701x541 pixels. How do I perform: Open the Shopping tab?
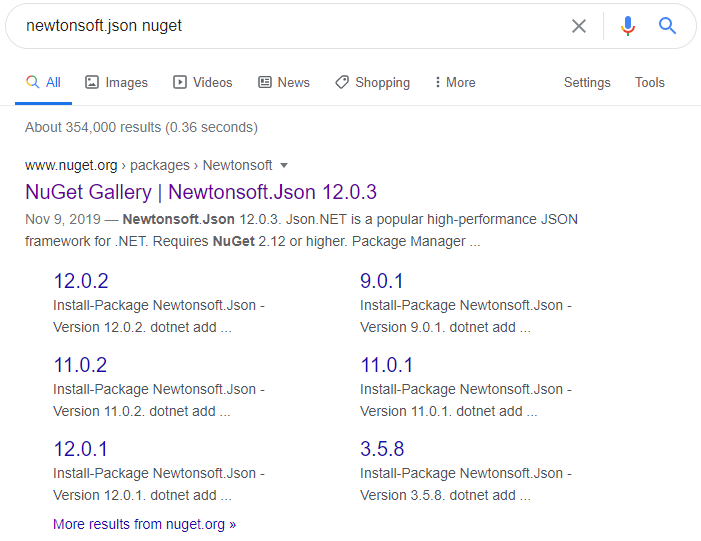click(372, 82)
